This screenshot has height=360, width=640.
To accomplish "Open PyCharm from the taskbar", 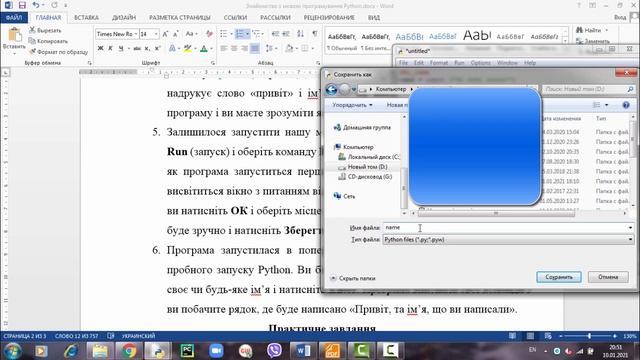I will (x=187, y=351).
